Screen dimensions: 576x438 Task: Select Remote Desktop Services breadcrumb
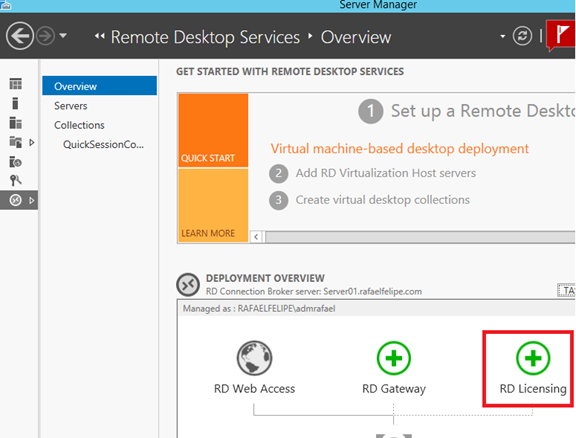205,37
